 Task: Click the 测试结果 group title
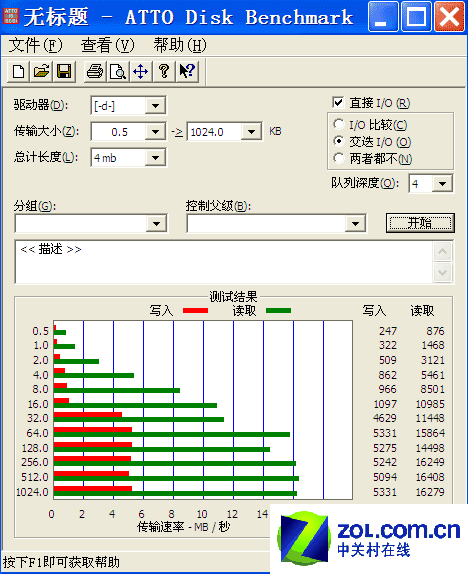(x=233, y=297)
